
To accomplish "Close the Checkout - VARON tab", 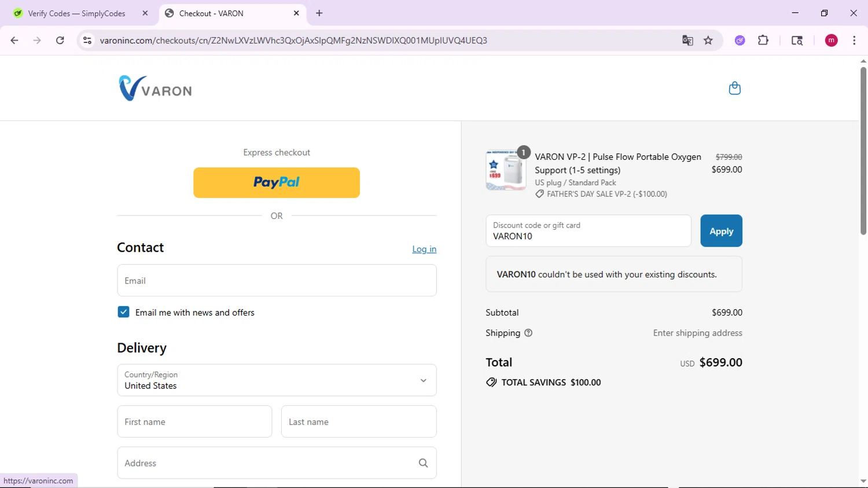I will [296, 13].
